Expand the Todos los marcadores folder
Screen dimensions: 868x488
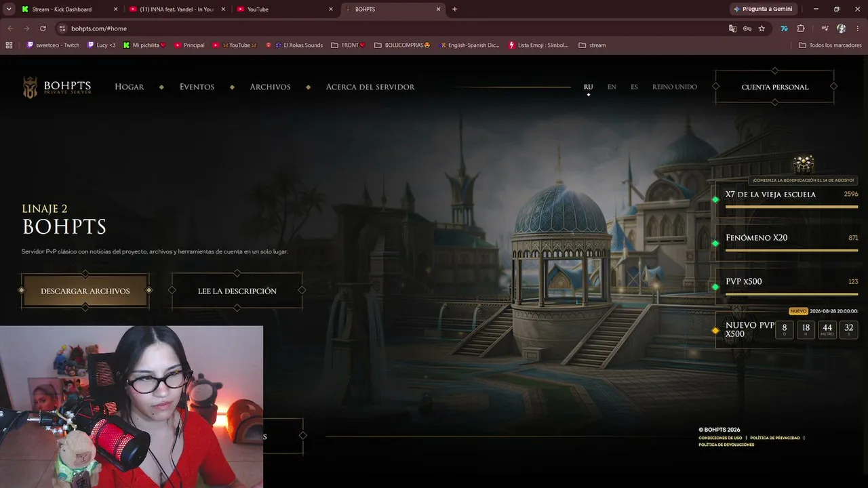[x=830, y=45]
